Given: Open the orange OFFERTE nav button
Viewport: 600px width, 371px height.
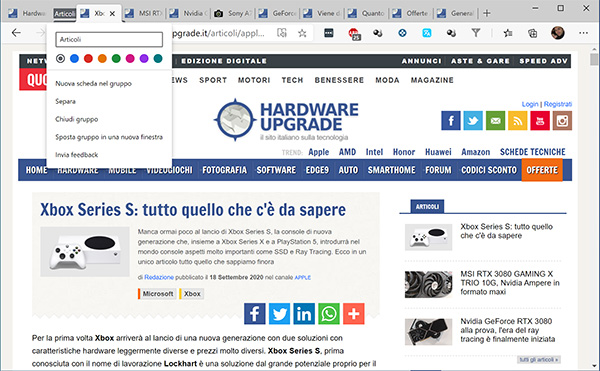Looking at the screenshot, I should click(x=542, y=170).
